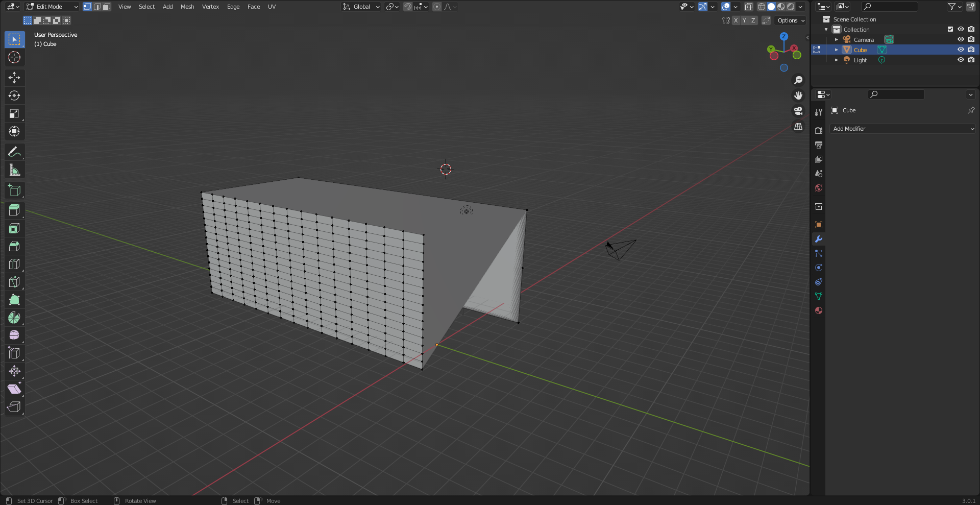Open the Add Modifier dropdown
The height and width of the screenshot is (505, 980).
point(902,129)
